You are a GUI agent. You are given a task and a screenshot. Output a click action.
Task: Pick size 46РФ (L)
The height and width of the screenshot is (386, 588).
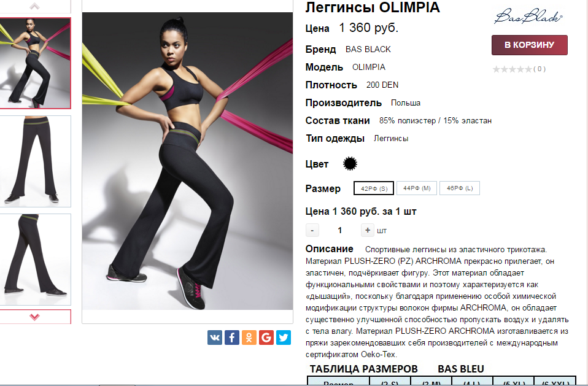[x=460, y=188]
